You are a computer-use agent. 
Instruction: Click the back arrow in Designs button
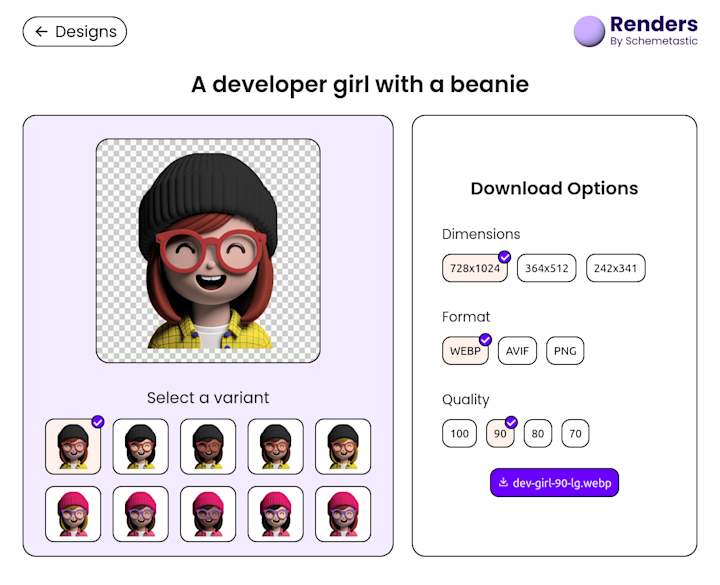tap(42, 31)
